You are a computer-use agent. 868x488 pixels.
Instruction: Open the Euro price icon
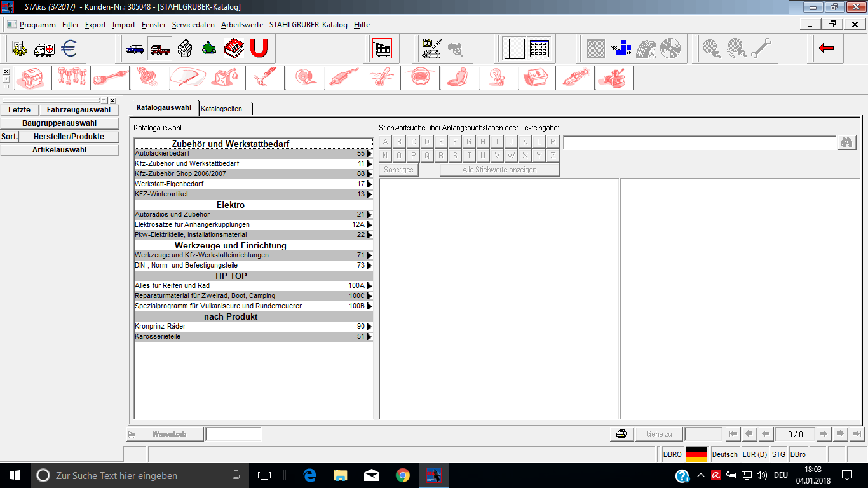[69, 48]
